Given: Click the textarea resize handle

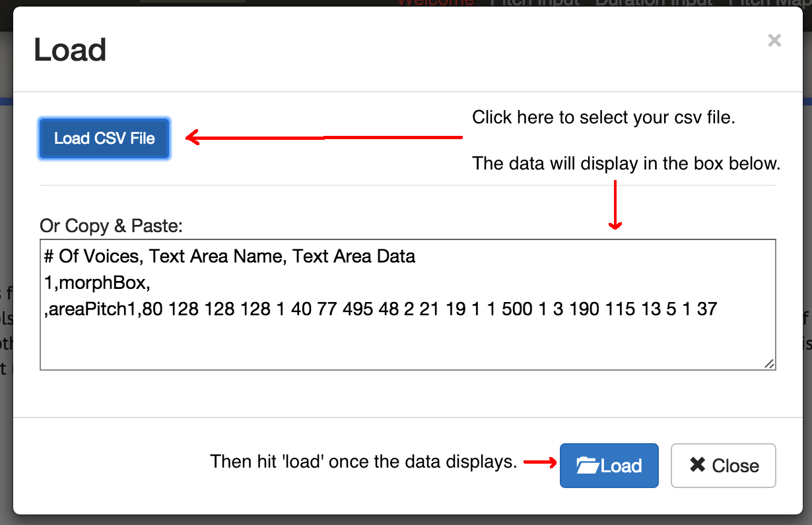Looking at the screenshot, I should 768,363.
